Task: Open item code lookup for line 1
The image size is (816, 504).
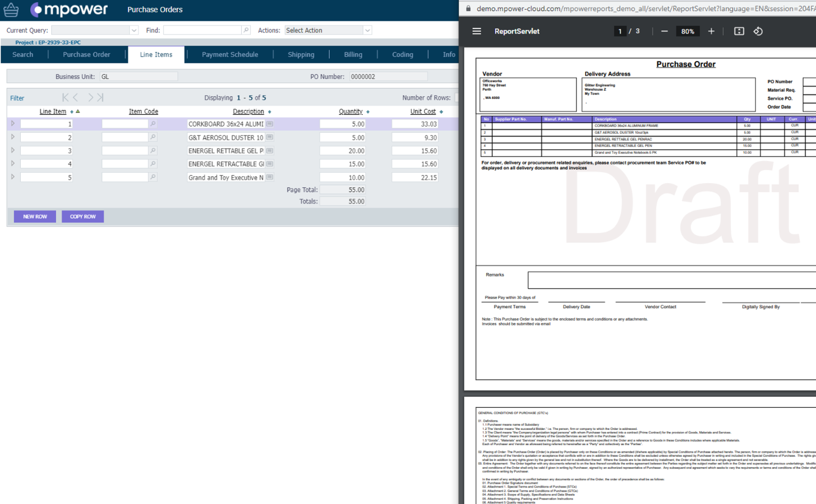Action: [153, 124]
